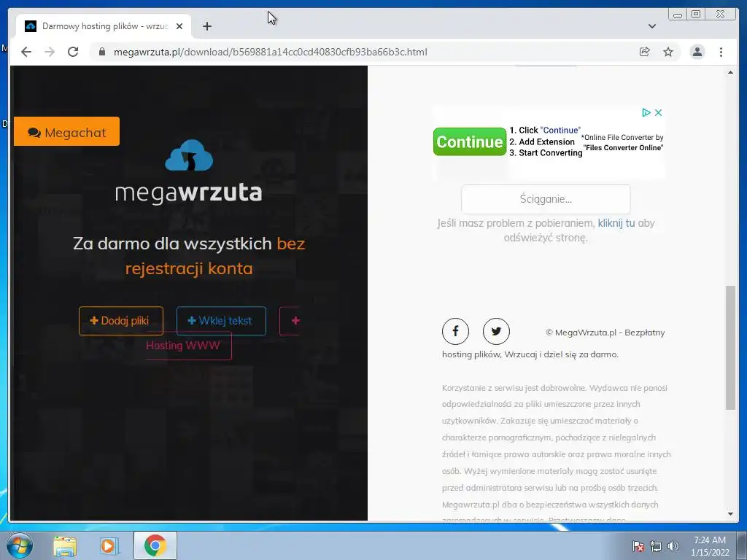This screenshot has height=560, width=747.
Task: Click the megawrzuta cloud logo
Action: point(189,156)
